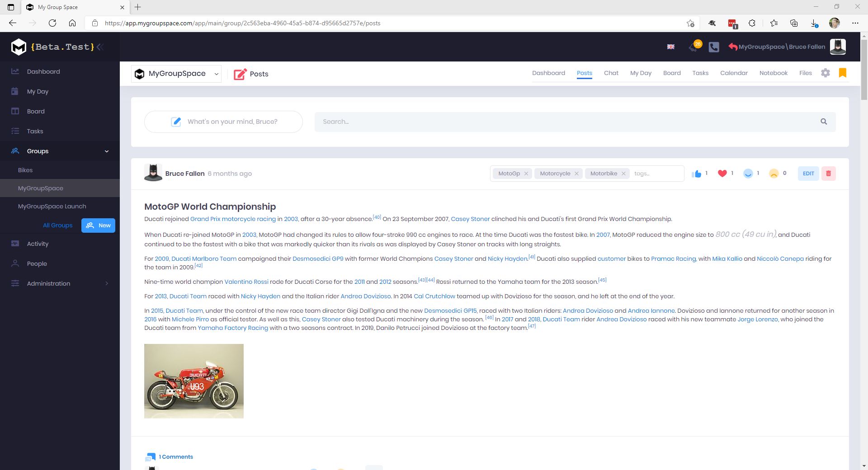Follow the Yamaha Factory Racing link
868x470 pixels.
(x=233, y=328)
